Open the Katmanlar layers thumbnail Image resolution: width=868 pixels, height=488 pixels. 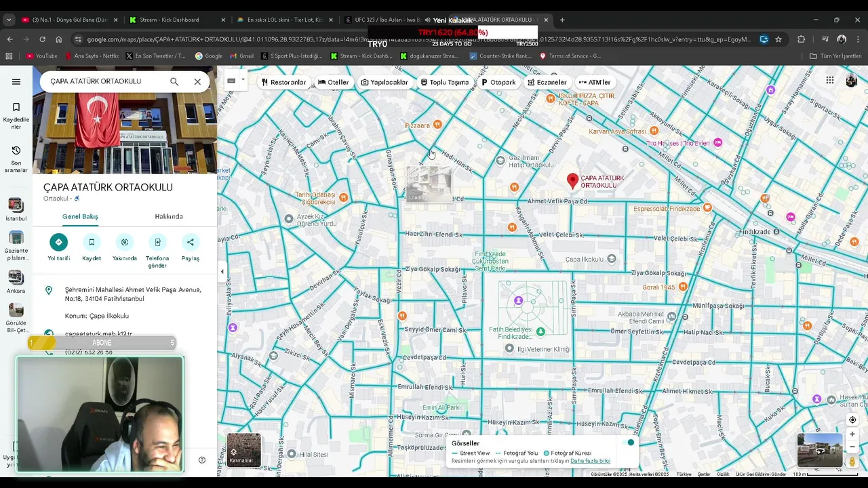click(x=243, y=450)
